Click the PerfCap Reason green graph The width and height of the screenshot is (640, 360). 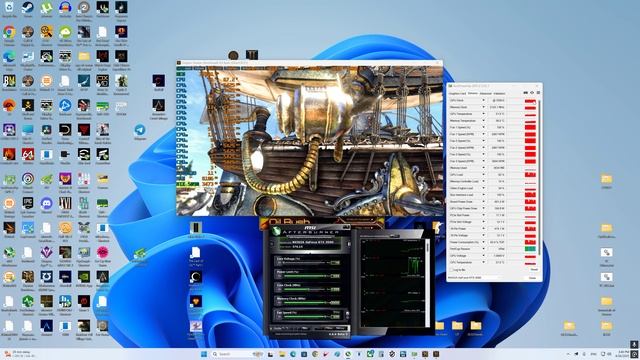pos(530,249)
